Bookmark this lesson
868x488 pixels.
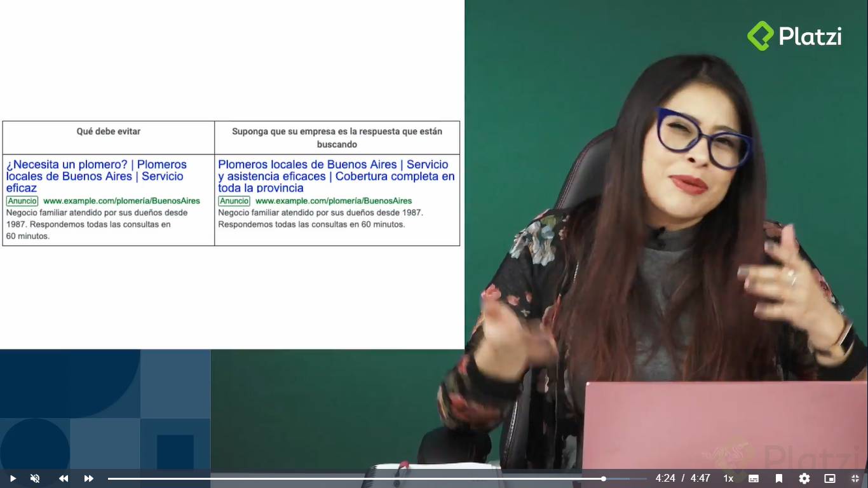779,478
